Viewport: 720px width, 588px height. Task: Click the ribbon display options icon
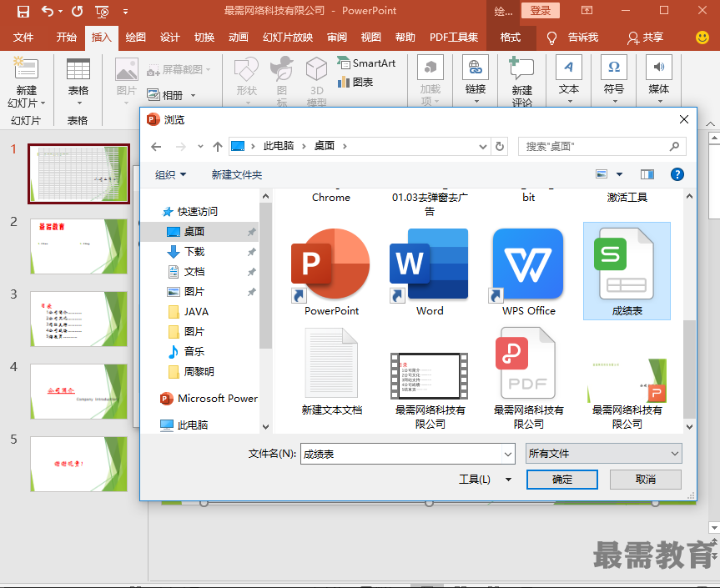[x=587, y=10]
